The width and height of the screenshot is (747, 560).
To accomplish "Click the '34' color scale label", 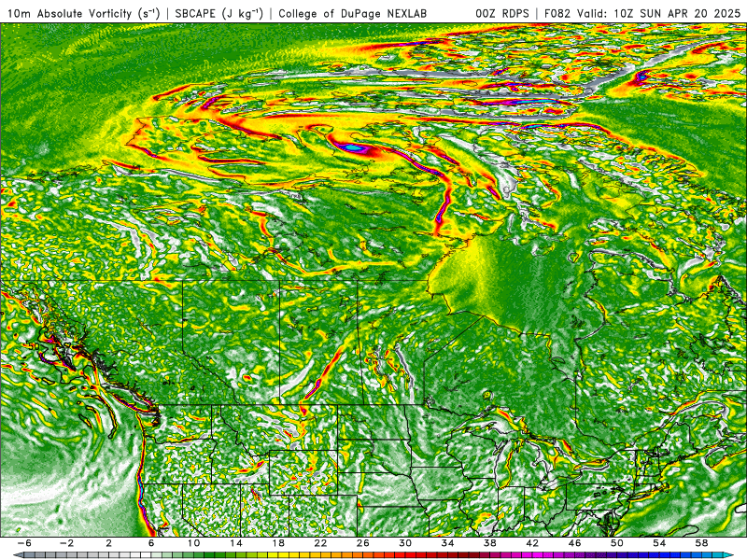I will (x=447, y=543).
